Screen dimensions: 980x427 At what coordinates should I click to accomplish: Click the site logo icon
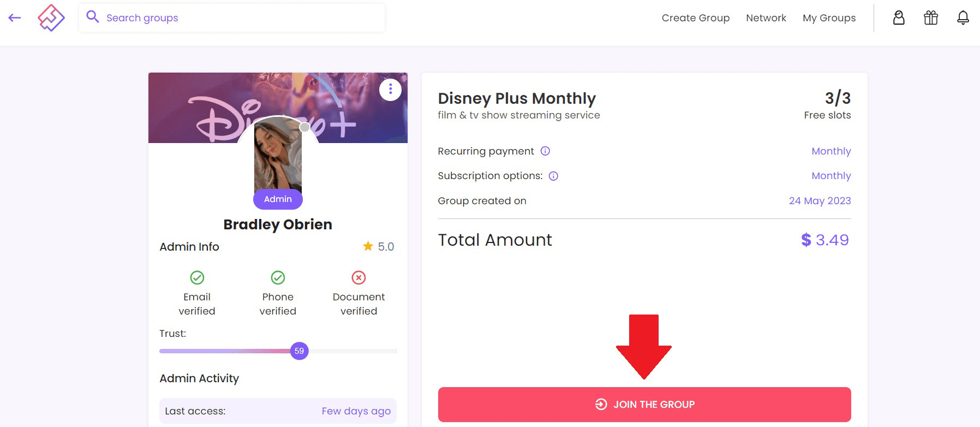pyautogui.click(x=51, y=18)
